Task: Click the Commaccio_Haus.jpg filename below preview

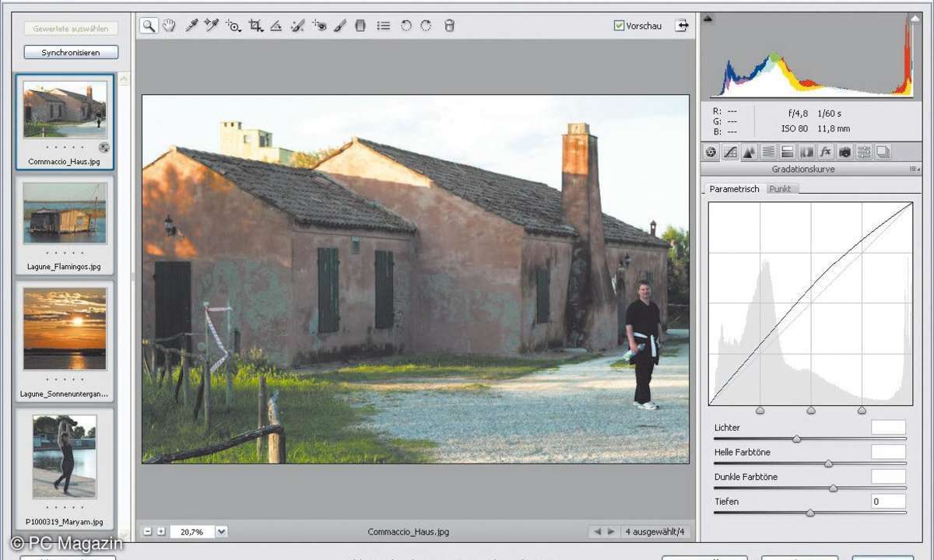Action: (x=409, y=532)
